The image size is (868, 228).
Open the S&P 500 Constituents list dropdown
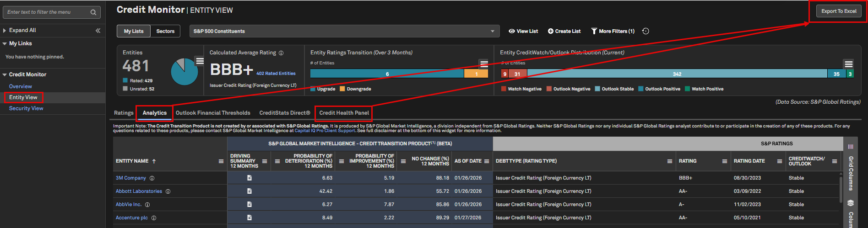(345, 31)
